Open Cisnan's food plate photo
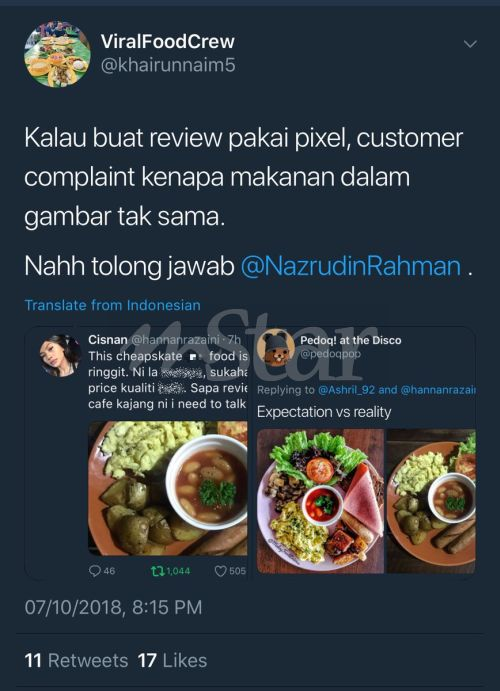500x691 pixels. (x=167, y=488)
